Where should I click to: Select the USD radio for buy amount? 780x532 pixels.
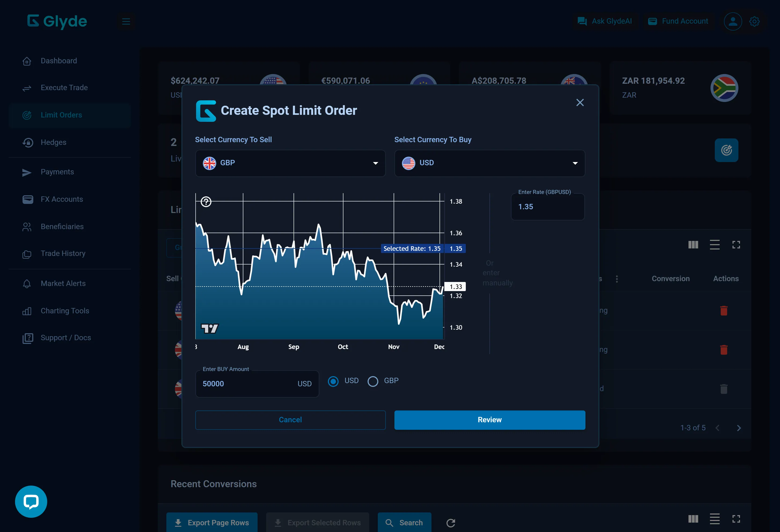tap(333, 381)
